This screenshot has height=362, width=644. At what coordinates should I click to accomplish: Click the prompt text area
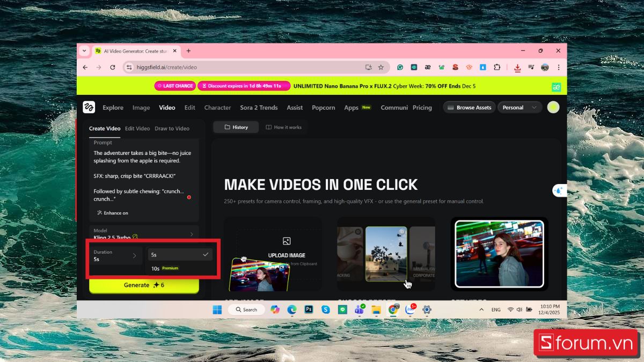click(x=143, y=176)
